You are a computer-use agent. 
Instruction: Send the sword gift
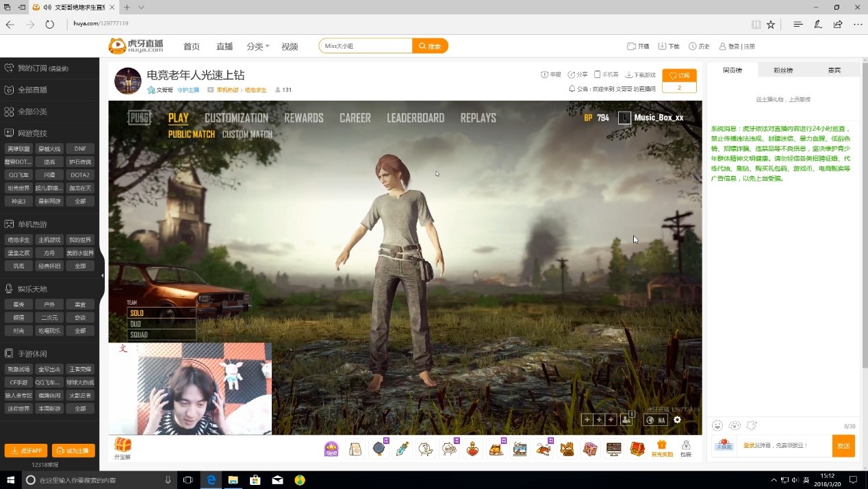tap(402, 449)
